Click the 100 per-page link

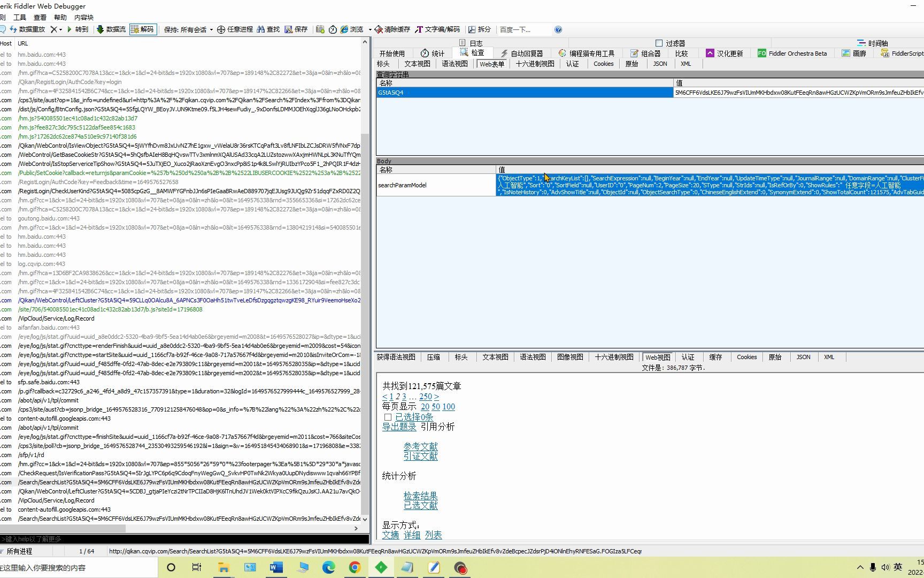tap(449, 407)
